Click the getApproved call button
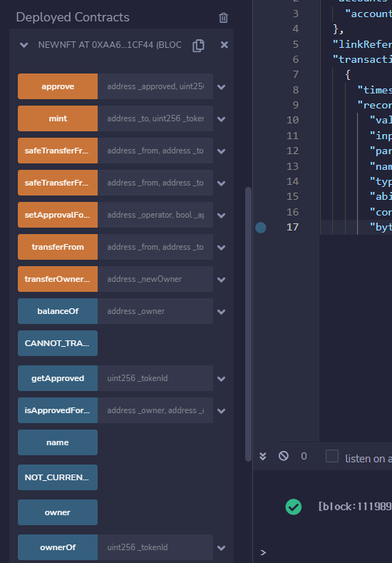Viewport: 392px width, 563px height. click(58, 378)
